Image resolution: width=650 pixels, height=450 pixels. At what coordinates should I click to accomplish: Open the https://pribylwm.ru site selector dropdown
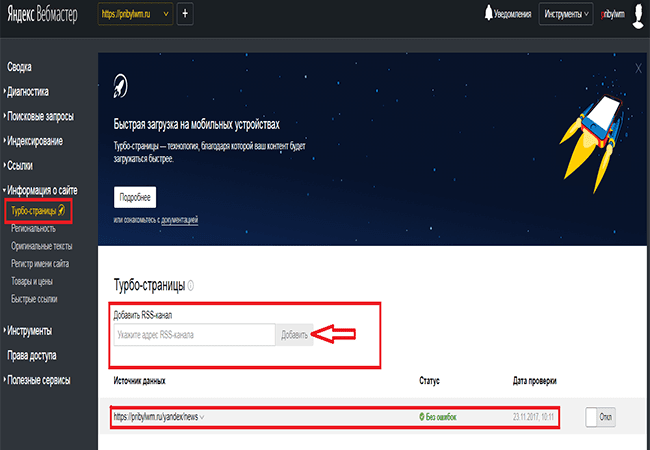[135, 14]
